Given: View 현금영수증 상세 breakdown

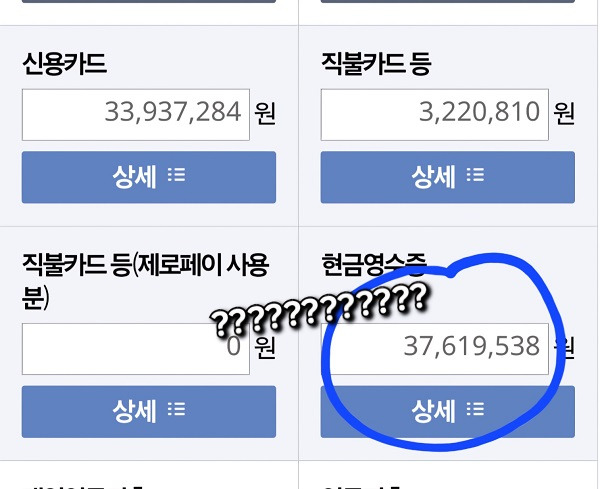Looking at the screenshot, I should click(x=448, y=412).
